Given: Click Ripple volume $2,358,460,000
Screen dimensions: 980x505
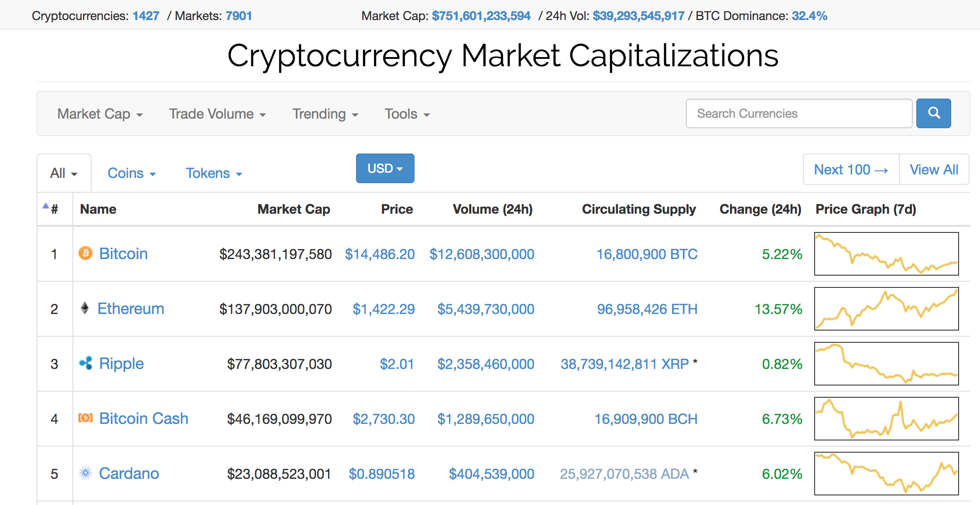Looking at the screenshot, I should pos(486,364).
